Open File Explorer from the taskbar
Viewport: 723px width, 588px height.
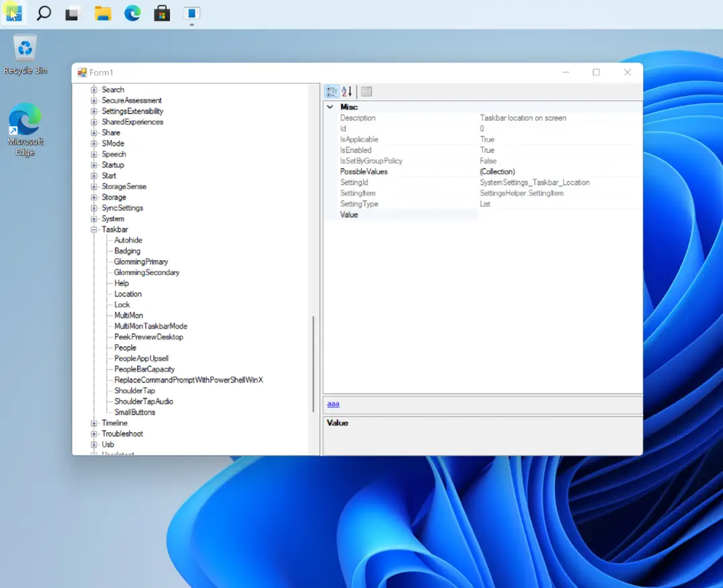[x=103, y=13]
